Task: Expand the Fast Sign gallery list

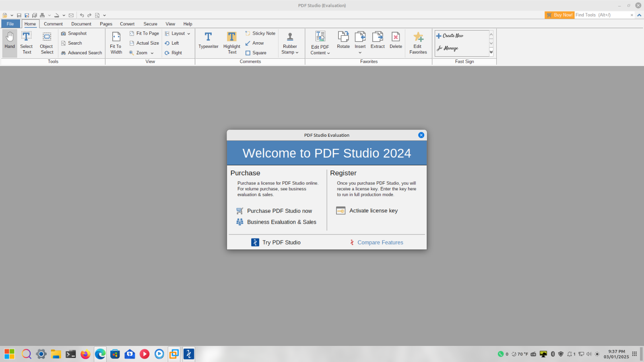Action: point(491,52)
